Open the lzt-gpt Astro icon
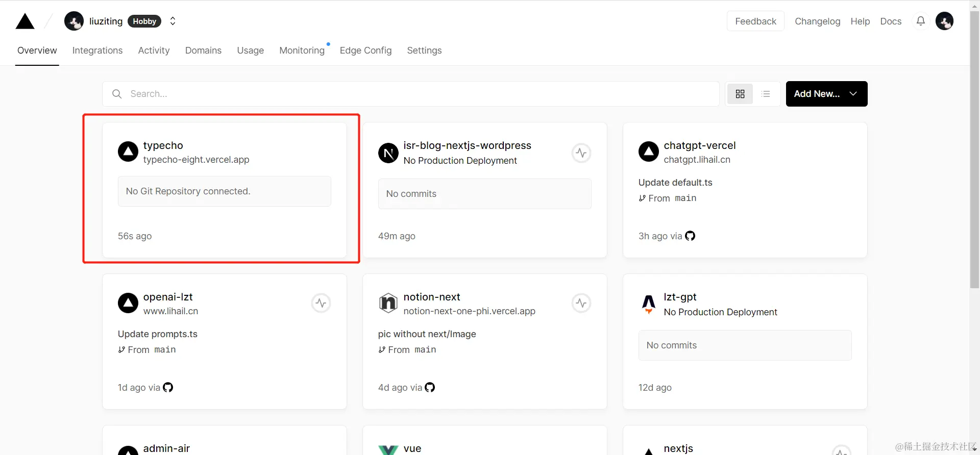The image size is (980, 455). point(649,304)
